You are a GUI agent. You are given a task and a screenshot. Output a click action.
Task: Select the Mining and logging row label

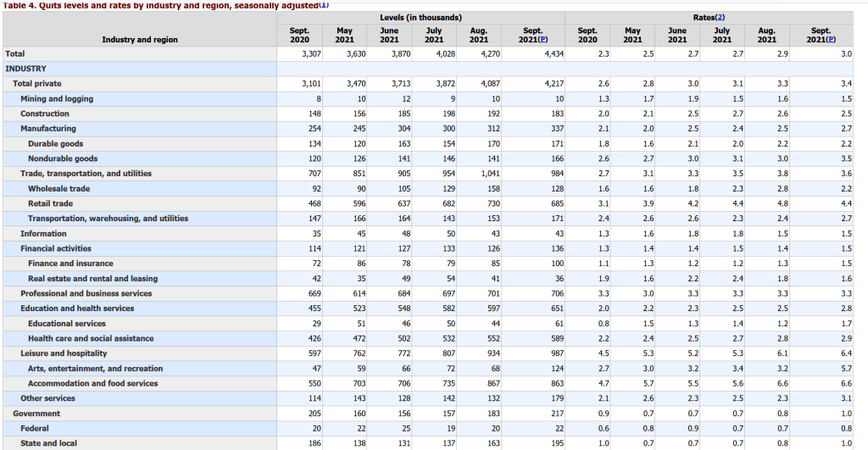pos(57,98)
